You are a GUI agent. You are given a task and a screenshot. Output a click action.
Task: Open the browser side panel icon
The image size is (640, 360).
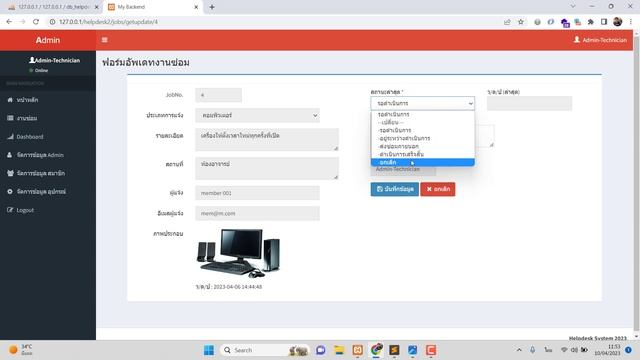[x=604, y=22]
